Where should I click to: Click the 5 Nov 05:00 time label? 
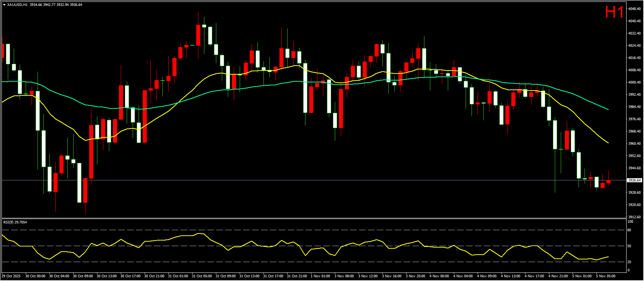(606, 276)
